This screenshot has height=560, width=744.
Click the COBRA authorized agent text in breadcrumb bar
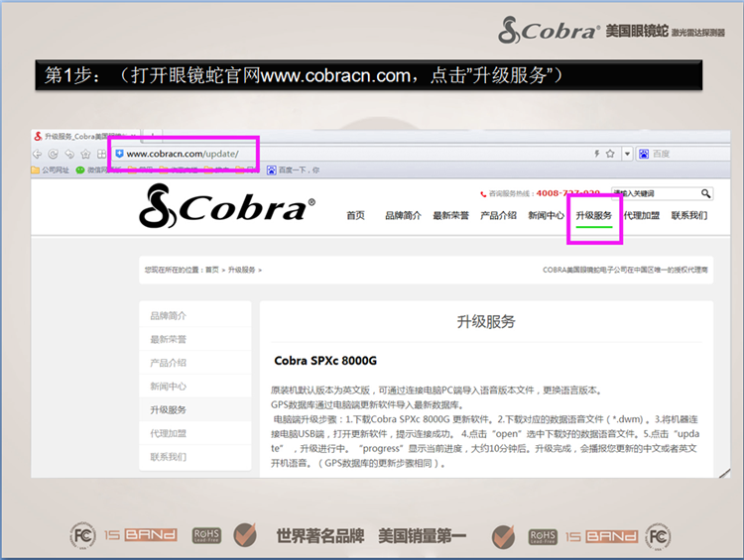[625, 270]
